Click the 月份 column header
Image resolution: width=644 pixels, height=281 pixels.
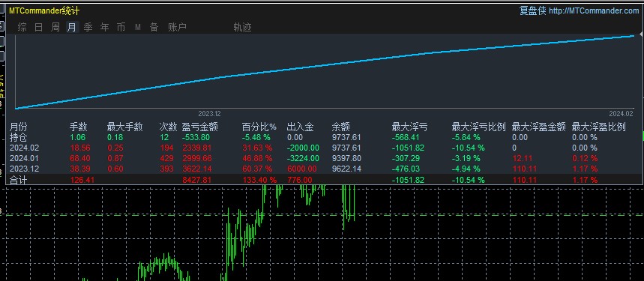pos(19,127)
